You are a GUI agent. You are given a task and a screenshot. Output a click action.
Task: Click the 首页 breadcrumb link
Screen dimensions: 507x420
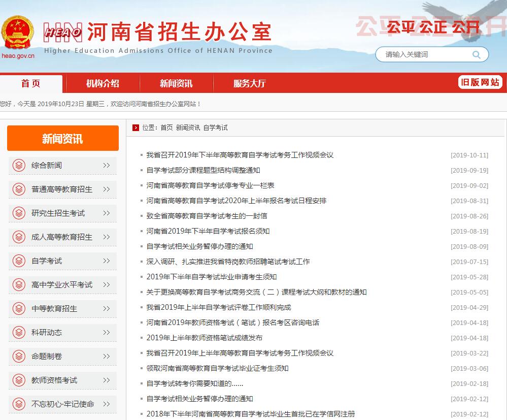click(166, 128)
